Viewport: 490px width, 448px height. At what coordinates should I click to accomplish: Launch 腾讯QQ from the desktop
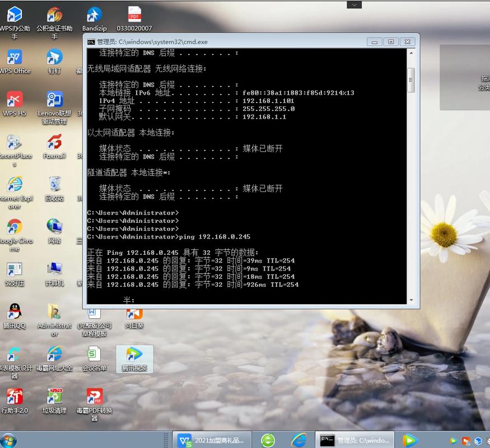(x=15, y=312)
